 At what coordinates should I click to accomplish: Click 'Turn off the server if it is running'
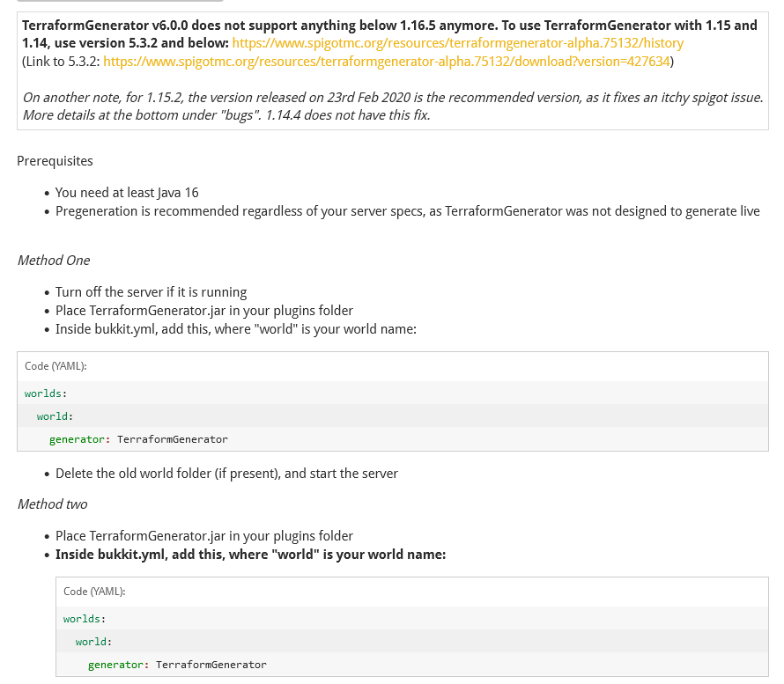tap(151, 292)
